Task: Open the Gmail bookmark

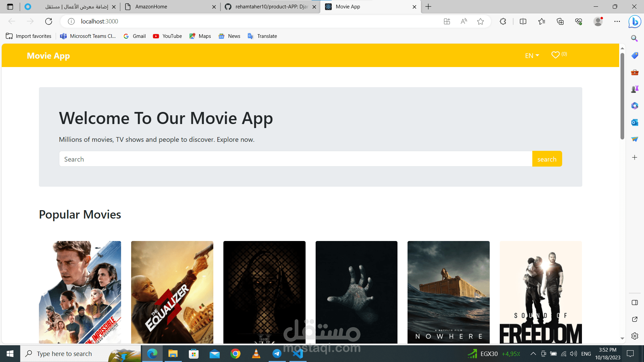Action: (x=135, y=36)
